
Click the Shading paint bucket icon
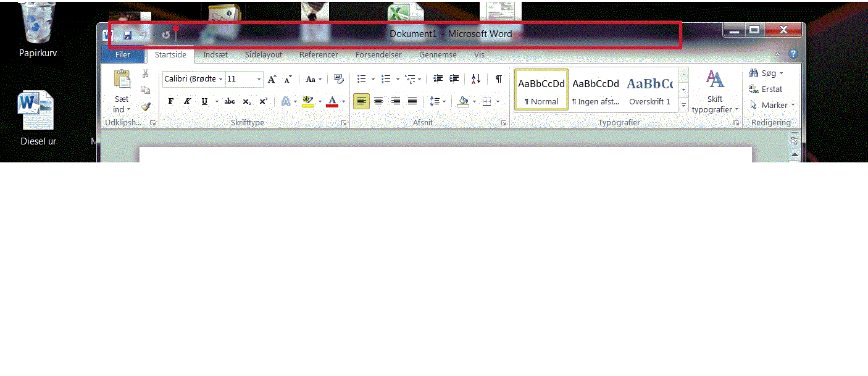[462, 101]
